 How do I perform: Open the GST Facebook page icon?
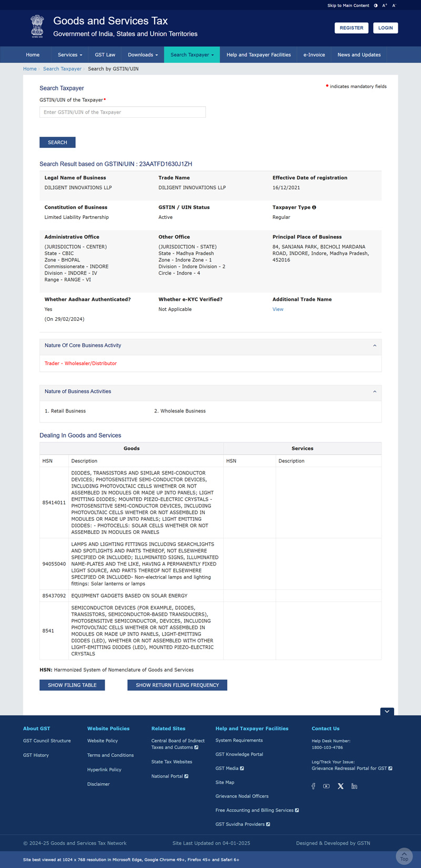tap(314, 786)
